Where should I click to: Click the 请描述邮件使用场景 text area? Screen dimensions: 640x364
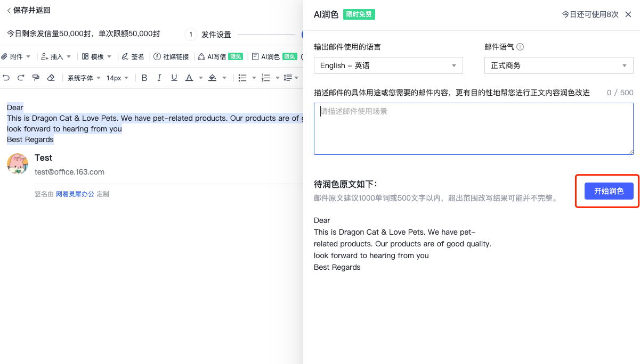tap(473, 128)
